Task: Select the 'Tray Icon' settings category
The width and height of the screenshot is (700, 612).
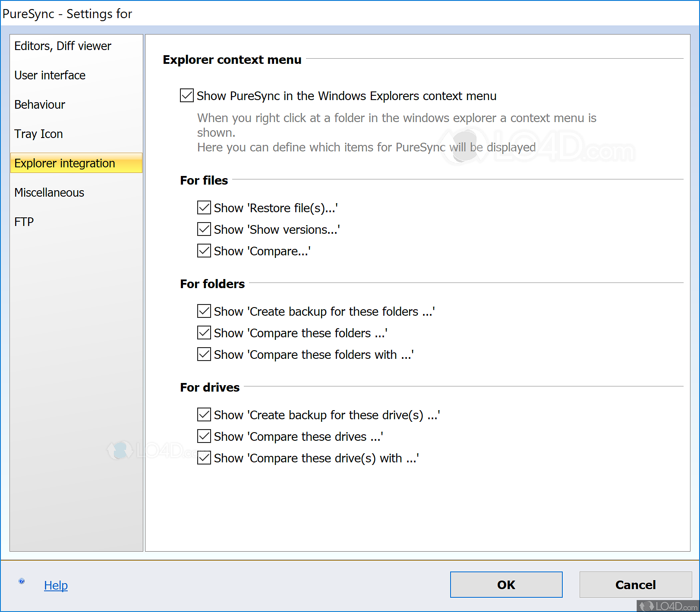Action: 38,134
